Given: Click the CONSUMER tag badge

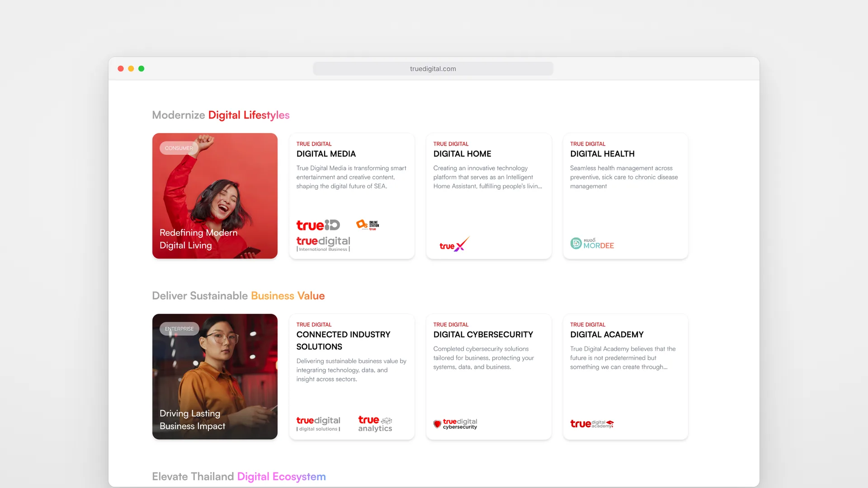Looking at the screenshot, I should click(x=179, y=148).
